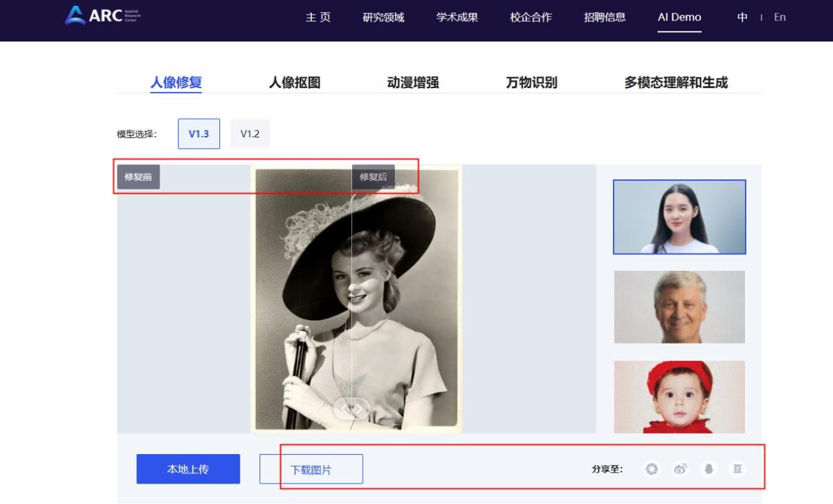
Task: Open 研究领域 in the top navigation
Action: pos(383,17)
